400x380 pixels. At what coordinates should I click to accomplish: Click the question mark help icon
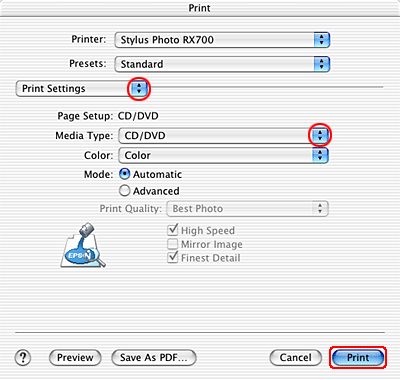point(23,358)
